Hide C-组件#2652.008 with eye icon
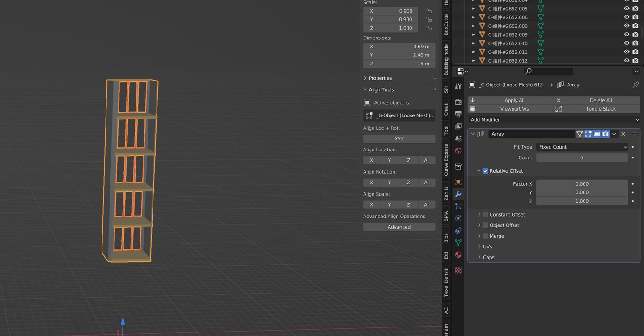The width and height of the screenshot is (644, 336). [627, 26]
